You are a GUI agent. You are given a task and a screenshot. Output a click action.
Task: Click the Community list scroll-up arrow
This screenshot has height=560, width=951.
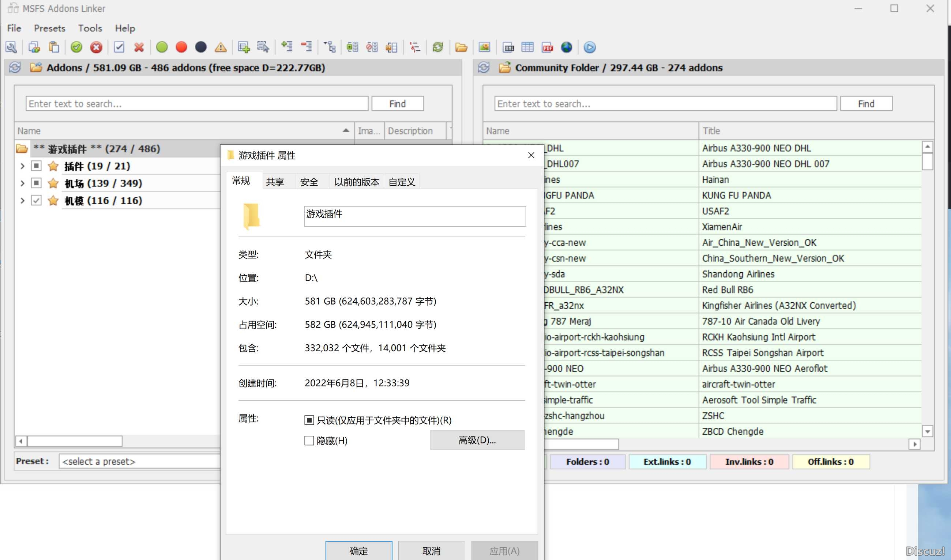(x=928, y=147)
